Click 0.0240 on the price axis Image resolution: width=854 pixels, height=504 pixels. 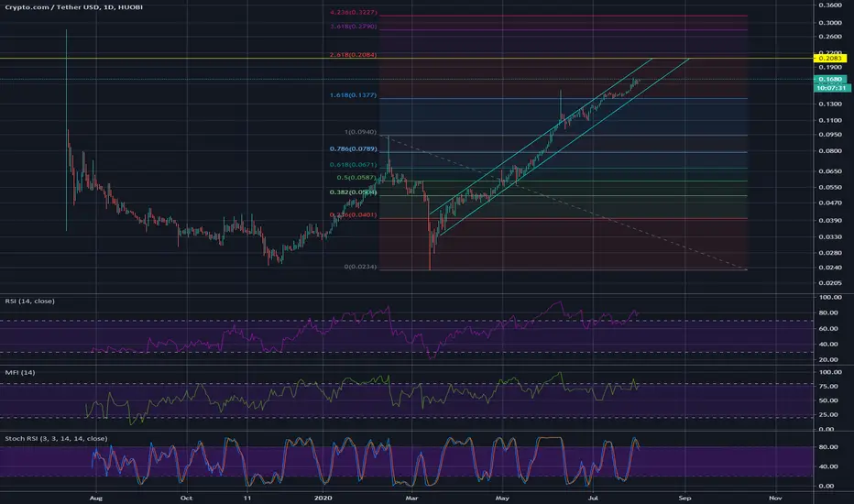pos(830,268)
